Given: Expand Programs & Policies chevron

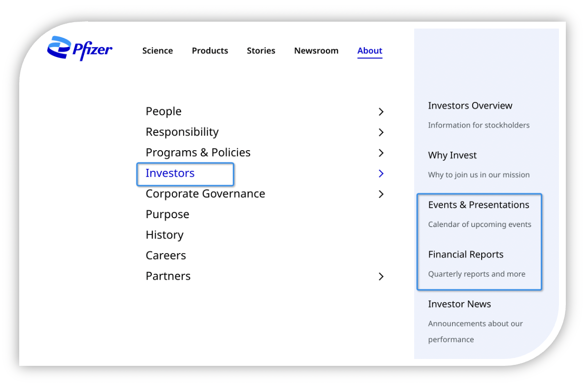Looking at the screenshot, I should (381, 153).
